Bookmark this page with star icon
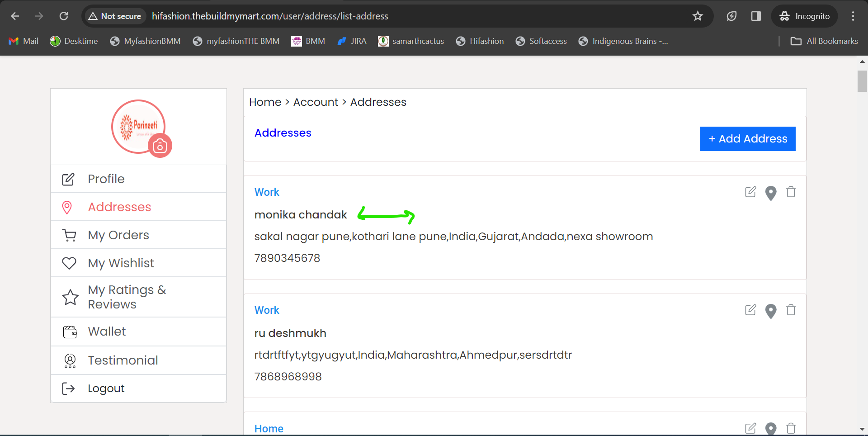The height and width of the screenshot is (436, 868). tap(698, 16)
